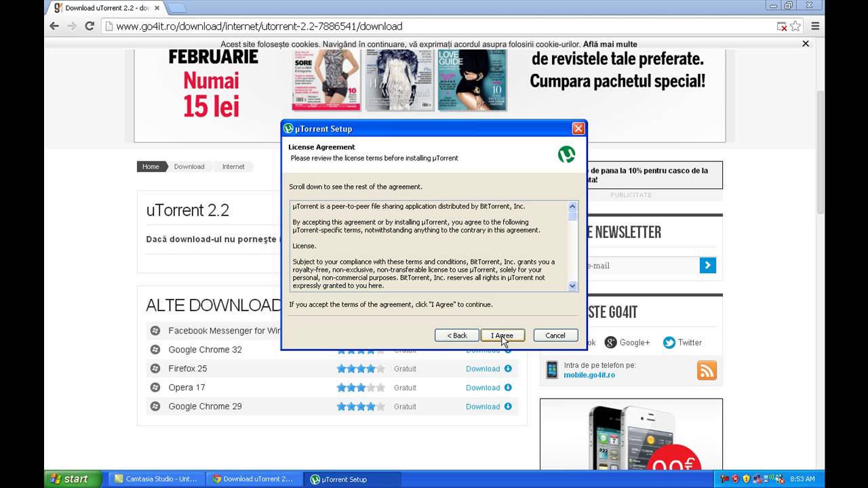868x488 pixels.
Task: Click the download arrow icon in Opera 17 row
Action: (508, 388)
